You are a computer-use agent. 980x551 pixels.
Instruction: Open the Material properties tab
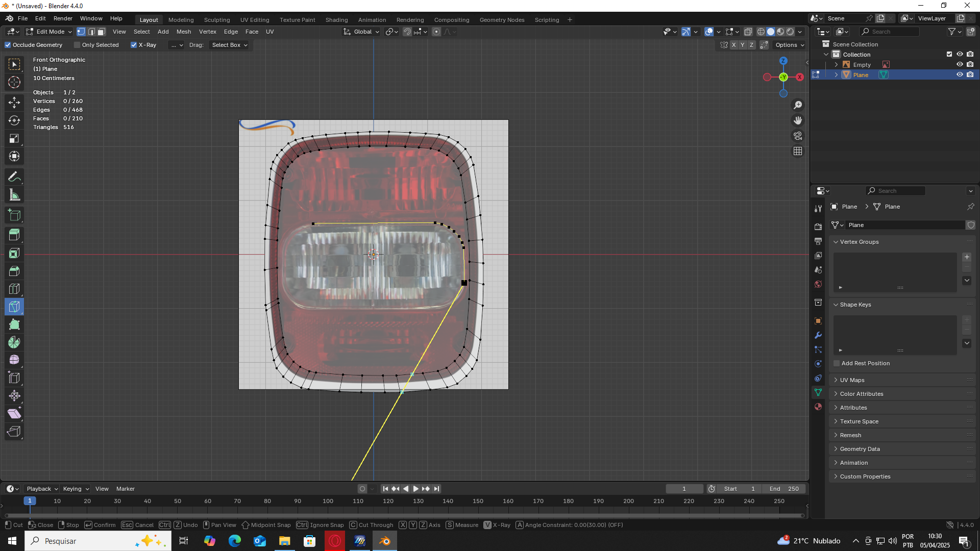(x=818, y=407)
